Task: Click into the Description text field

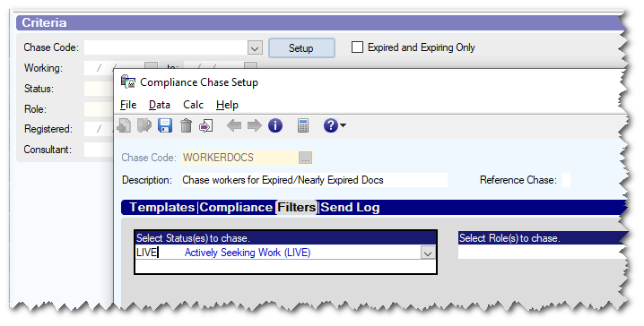Action: (x=315, y=180)
